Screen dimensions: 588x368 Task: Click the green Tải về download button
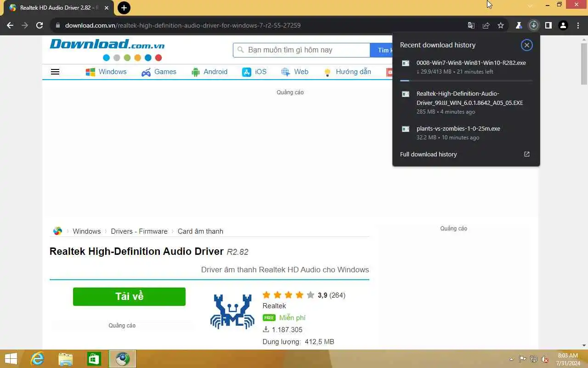(129, 297)
